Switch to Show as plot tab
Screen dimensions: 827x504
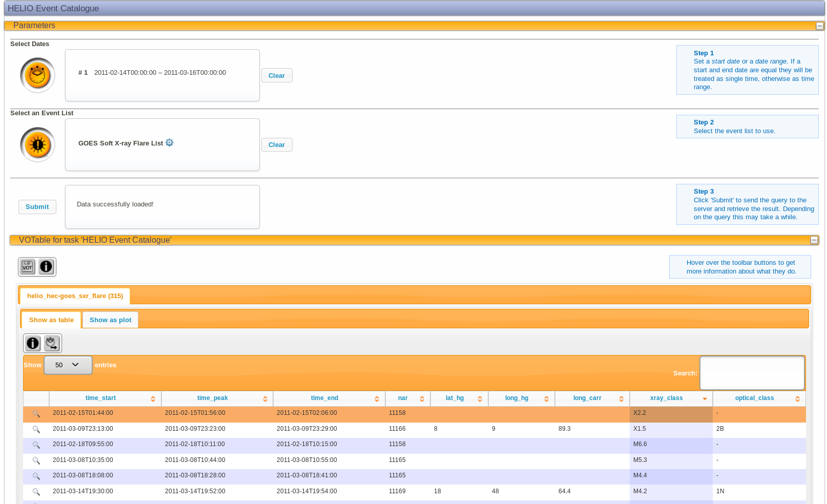(110, 320)
